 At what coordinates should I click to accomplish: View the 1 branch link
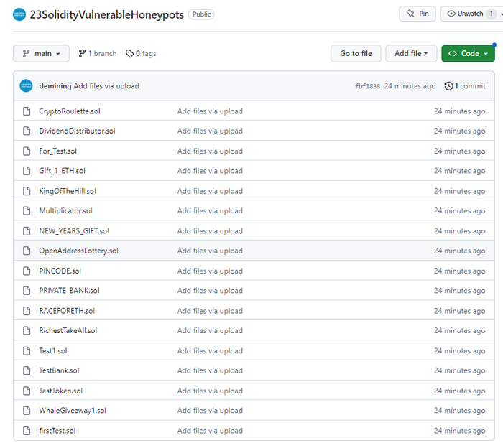(98, 54)
